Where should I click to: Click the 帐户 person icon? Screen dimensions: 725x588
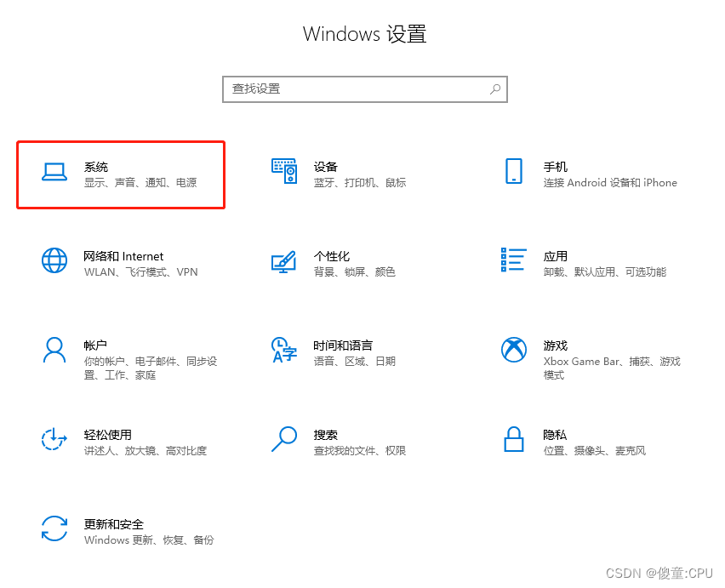coord(54,350)
